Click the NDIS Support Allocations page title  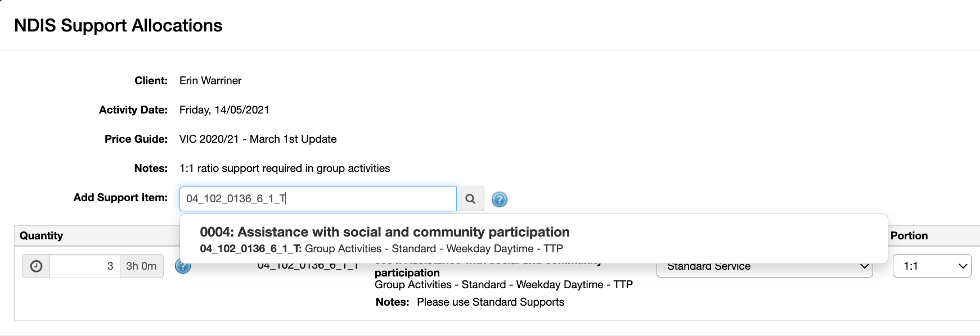pos(118,26)
